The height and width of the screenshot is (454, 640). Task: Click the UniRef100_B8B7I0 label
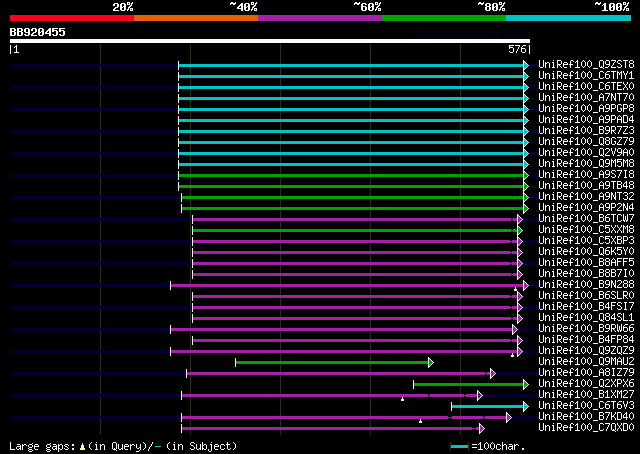(586, 274)
